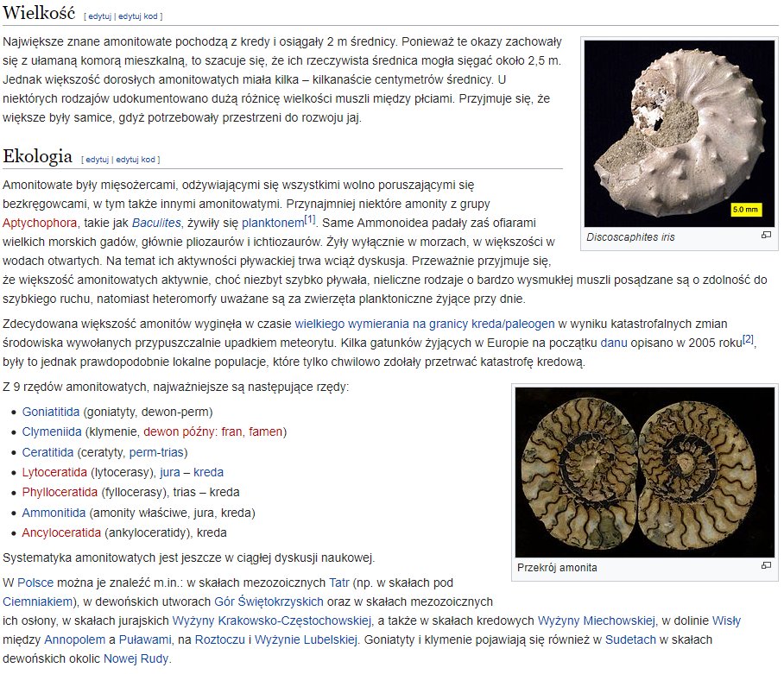Open the Ceratitida list link
Image resolution: width=784 pixels, height=674 pixels.
pos(47,452)
